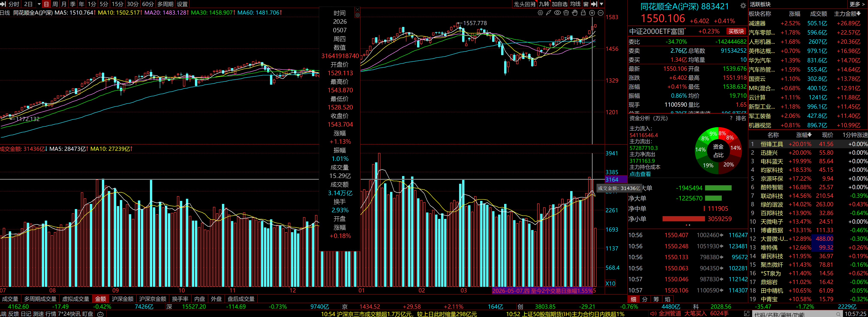
Task: Select the 沪深金额 indicator tab
Action: coord(122,299)
